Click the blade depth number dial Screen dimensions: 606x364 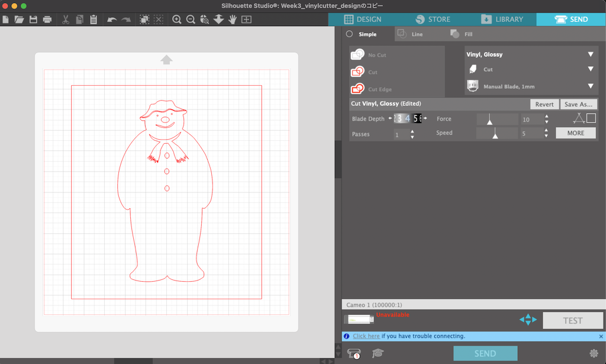[408, 118]
